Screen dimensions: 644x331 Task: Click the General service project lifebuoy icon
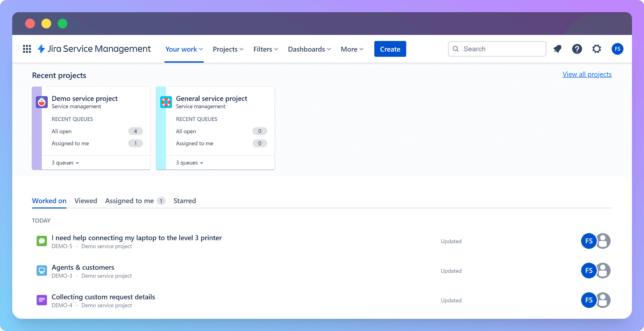click(166, 102)
